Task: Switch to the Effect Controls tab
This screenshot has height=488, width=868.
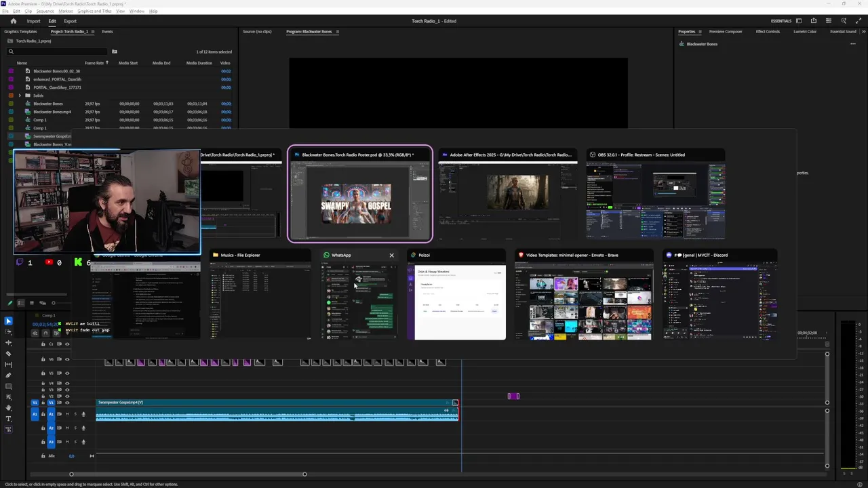Action: tap(768, 31)
